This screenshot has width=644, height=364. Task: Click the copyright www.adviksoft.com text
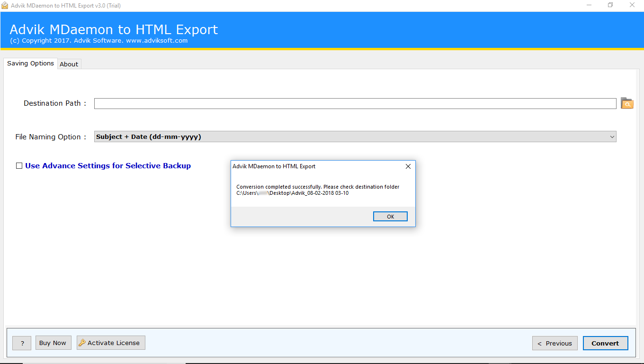point(98,41)
